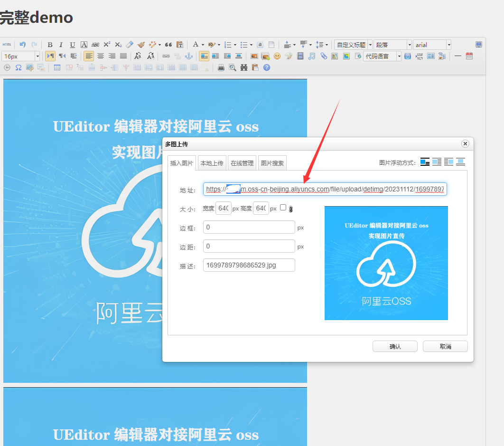Open the emoticon picker
The image size is (504, 446).
tap(277, 56)
